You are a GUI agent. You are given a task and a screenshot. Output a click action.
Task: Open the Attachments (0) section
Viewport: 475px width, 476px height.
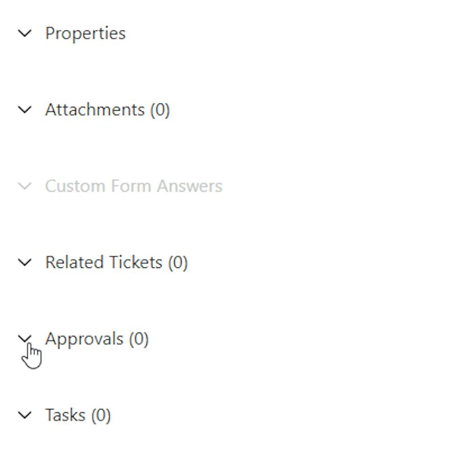click(x=107, y=110)
